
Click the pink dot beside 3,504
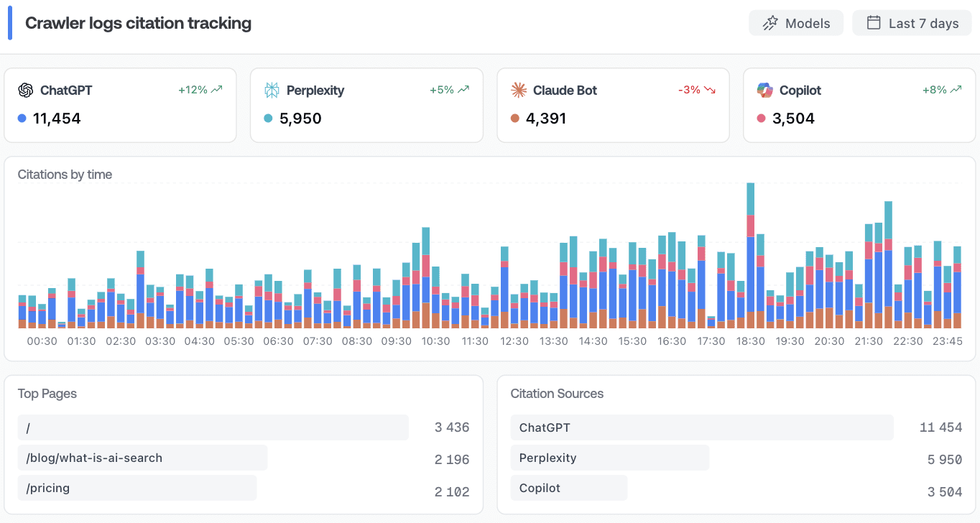pos(761,119)
